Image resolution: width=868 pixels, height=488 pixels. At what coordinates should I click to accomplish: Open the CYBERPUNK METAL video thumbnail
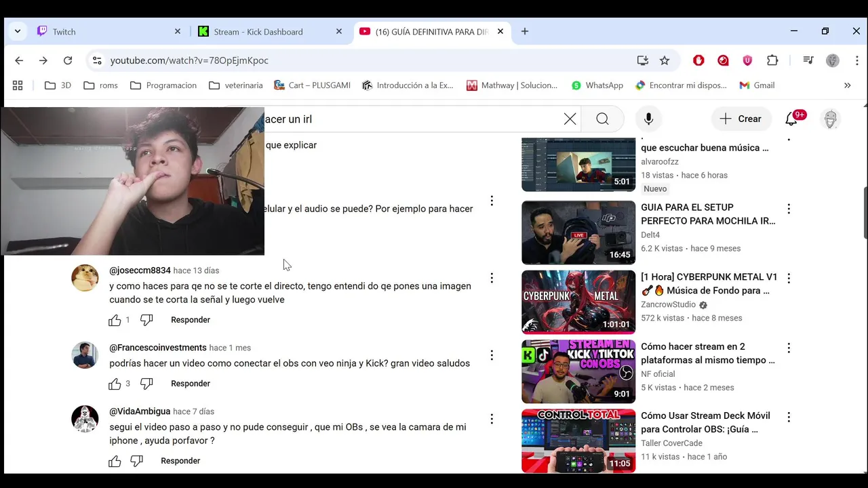578,302
